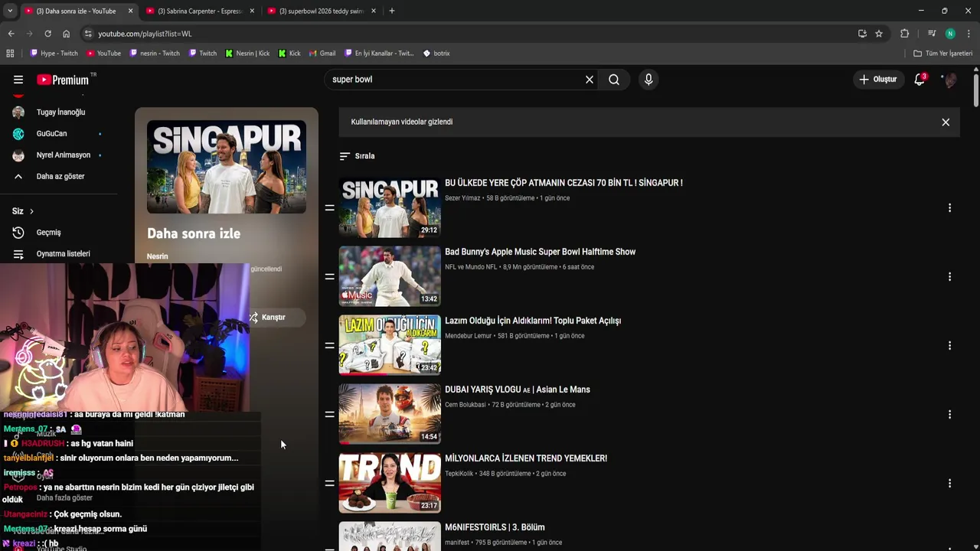Open the TREND YEMEKLER video thumbnail

coord(390,483)
